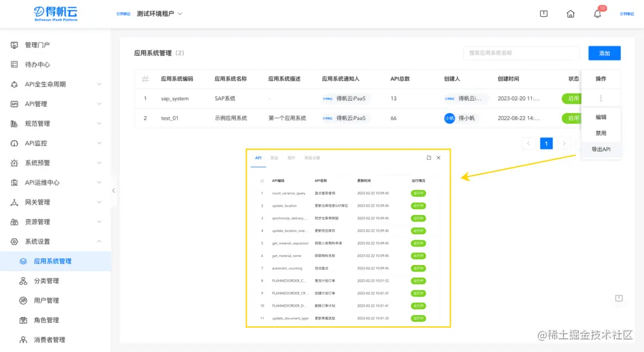Click the home icon in the top bar
This screenshot has width=644, height=352.
click(570, 13)
